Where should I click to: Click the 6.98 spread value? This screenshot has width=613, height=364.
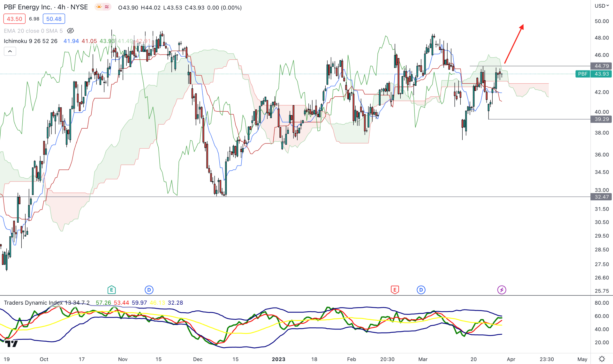pyautogui.click(x=34, y=19)
